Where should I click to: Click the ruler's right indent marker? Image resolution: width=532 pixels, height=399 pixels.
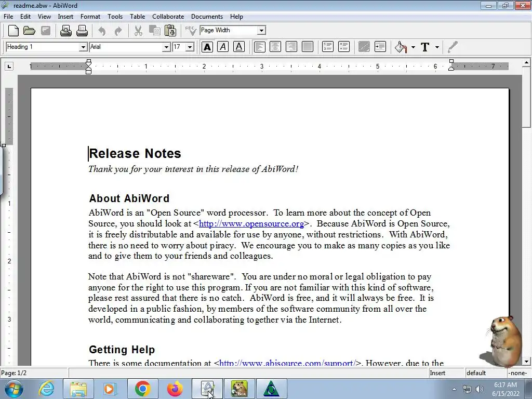[x=451, y=65]
